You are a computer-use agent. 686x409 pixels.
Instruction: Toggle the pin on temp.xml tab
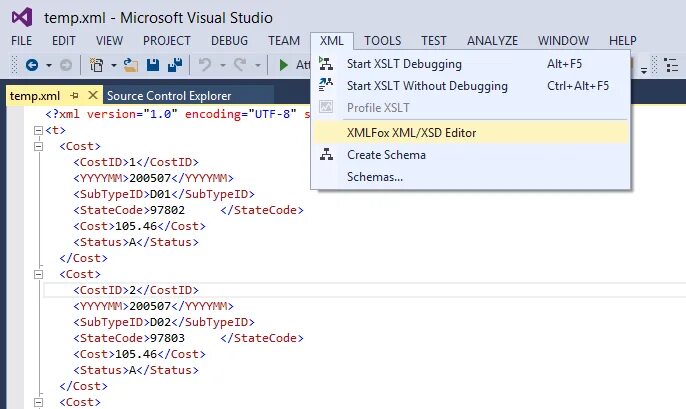(75, 96)
